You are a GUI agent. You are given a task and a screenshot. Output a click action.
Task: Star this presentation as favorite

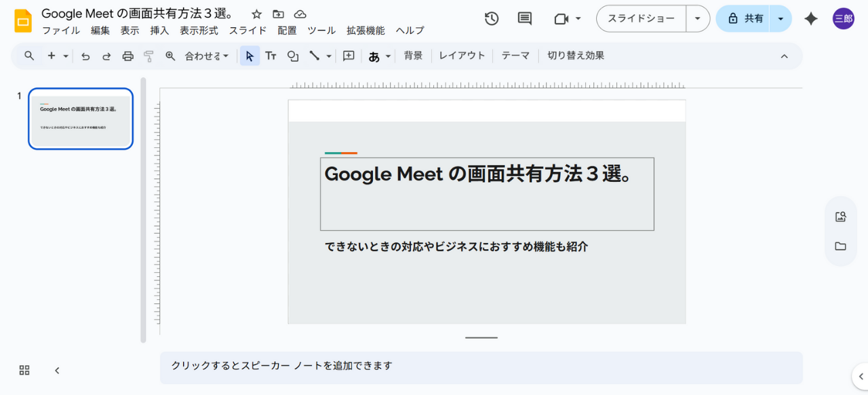(x=256, y=14)
